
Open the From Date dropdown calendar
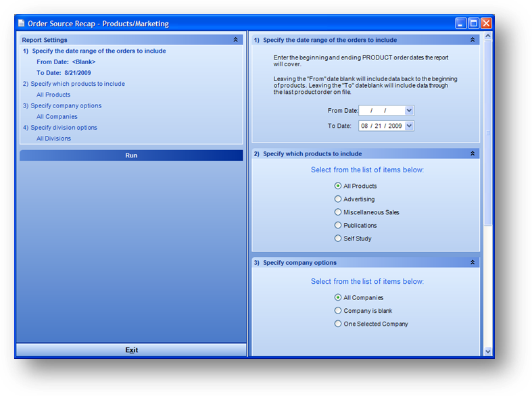tap(409, 110)
